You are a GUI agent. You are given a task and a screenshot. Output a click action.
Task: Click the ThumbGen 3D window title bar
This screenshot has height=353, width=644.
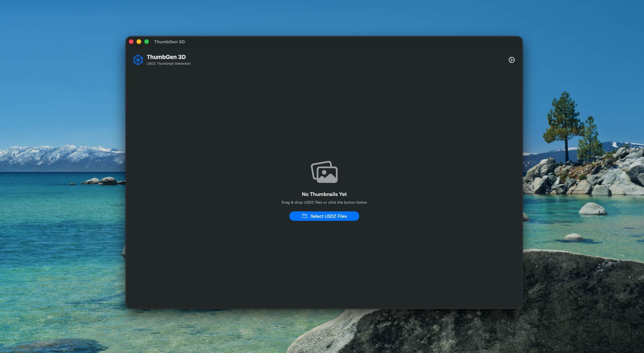coord(169,42)
